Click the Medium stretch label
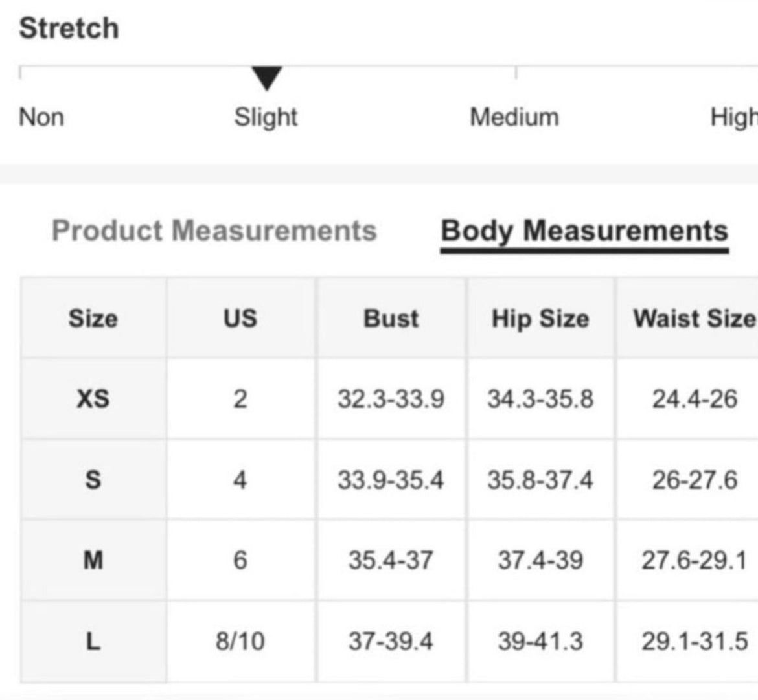The height and width of the screenshot is (700, 758). tap(514, 117)
